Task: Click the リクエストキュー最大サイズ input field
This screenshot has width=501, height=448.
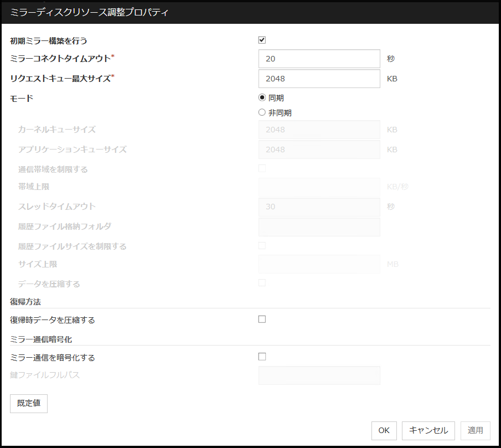Action: [319, 79]
